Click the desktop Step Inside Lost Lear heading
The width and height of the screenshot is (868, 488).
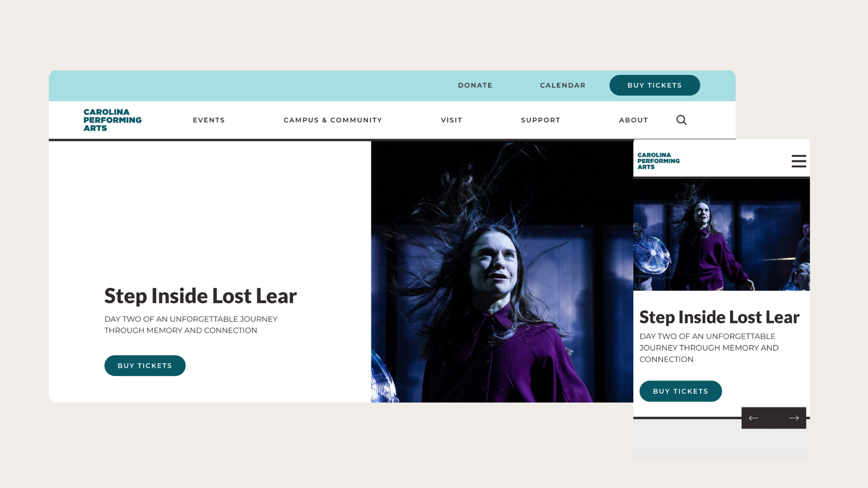201,296
